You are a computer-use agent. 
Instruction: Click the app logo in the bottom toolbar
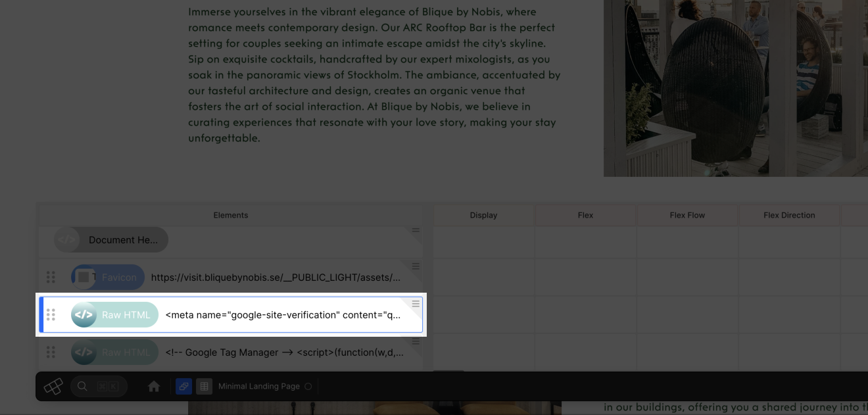[53, 387]
